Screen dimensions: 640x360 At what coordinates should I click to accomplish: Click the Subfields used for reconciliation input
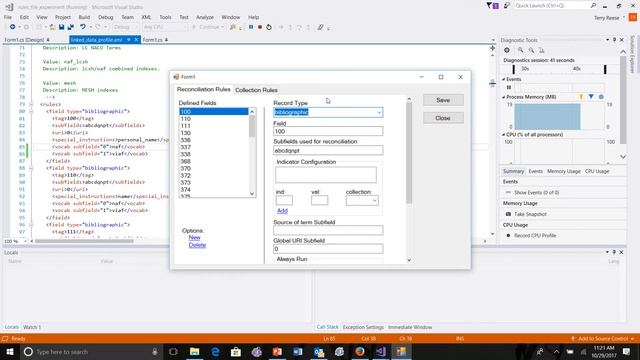[328, 150]
